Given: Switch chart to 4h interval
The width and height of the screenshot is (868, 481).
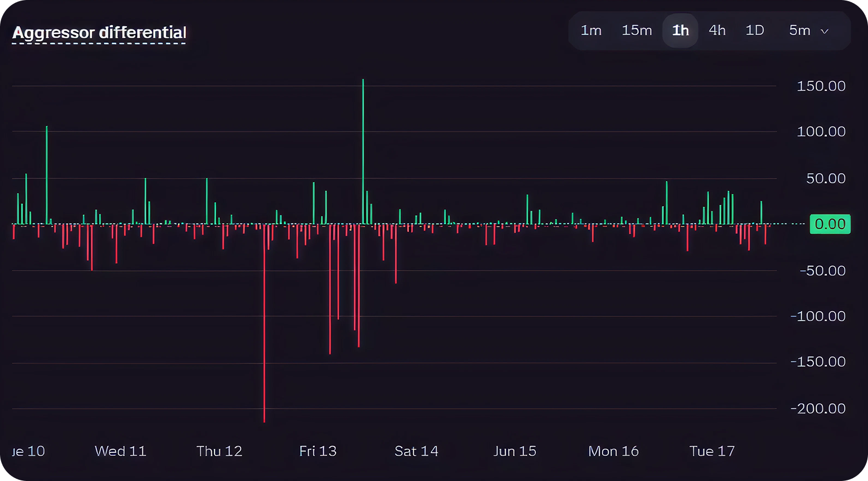Looking at the screenshot, I should pyautogui.click(x=717, y=31).
